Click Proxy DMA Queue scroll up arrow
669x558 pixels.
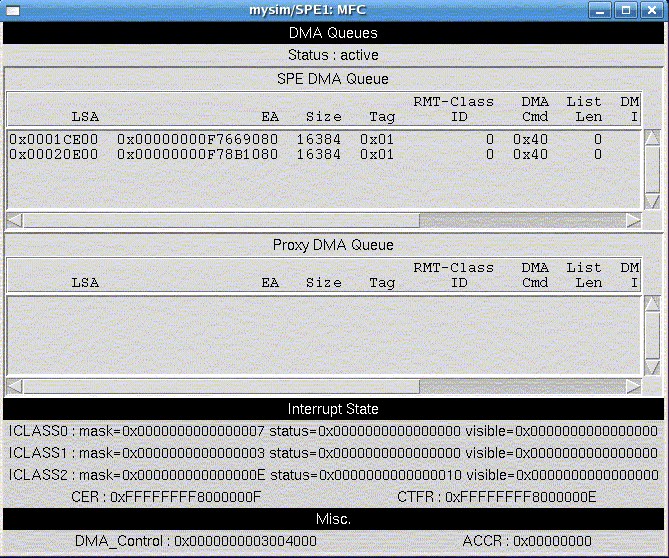[x=652, y=303]
